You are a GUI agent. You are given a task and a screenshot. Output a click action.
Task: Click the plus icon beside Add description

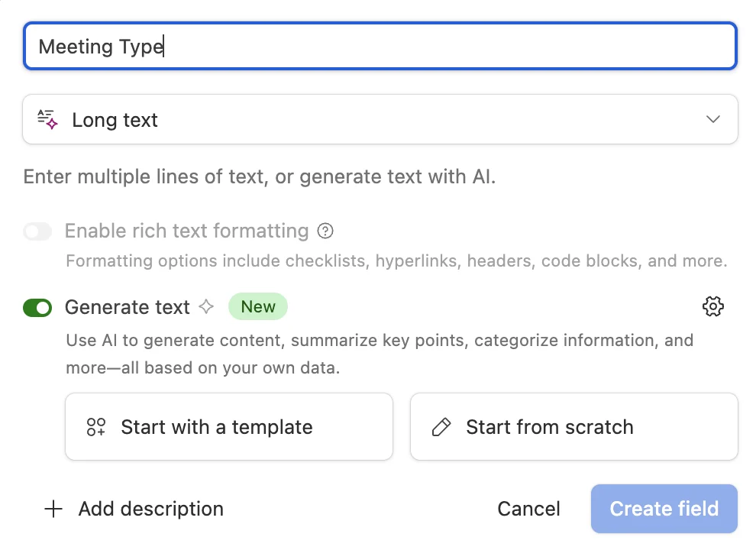(53, 509)
